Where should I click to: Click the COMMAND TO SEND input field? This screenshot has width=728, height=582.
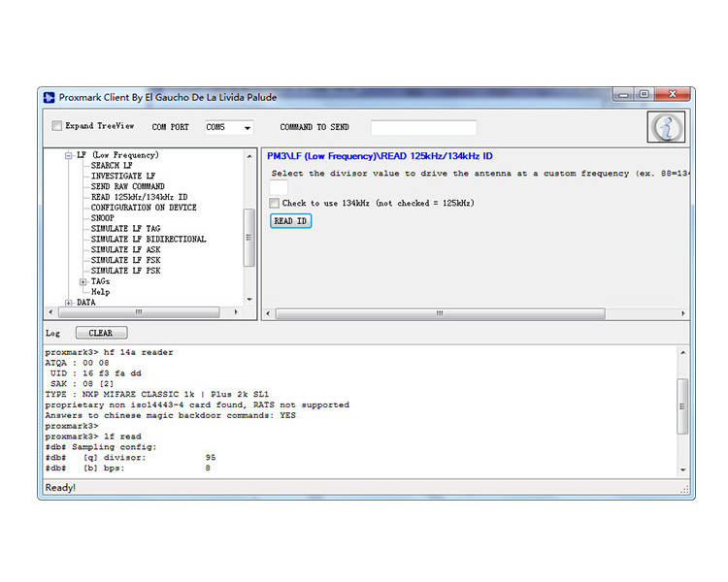click(x=423, y=128)
